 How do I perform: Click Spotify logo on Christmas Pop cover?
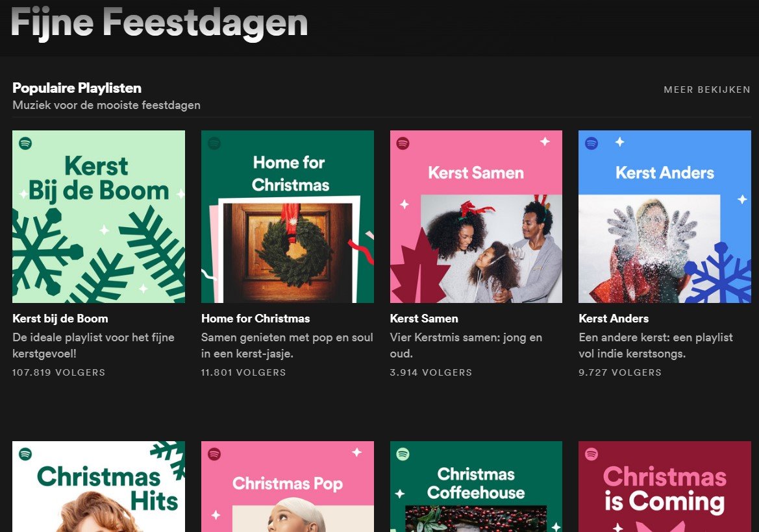[x=214, y=454]
